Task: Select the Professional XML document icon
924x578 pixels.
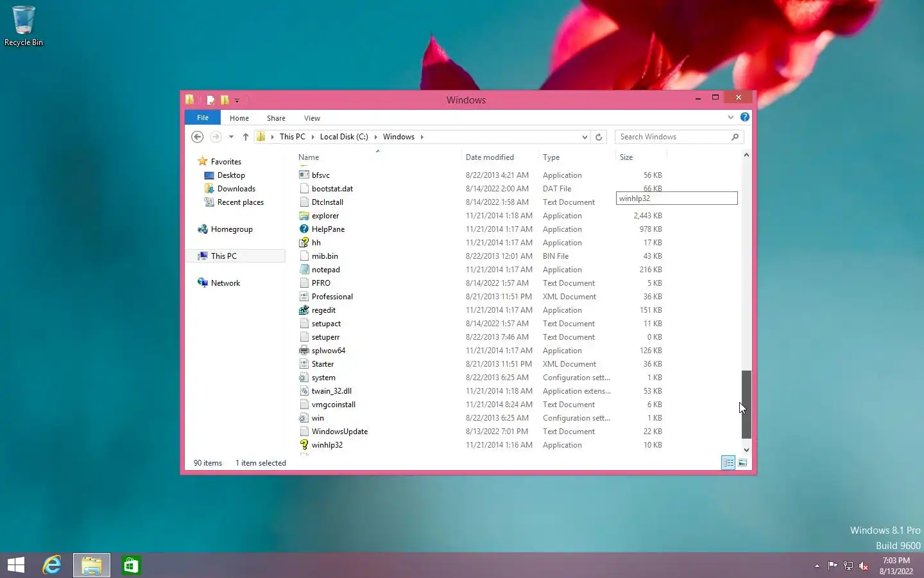Action: pyautogui.click(x=304, y=296)
